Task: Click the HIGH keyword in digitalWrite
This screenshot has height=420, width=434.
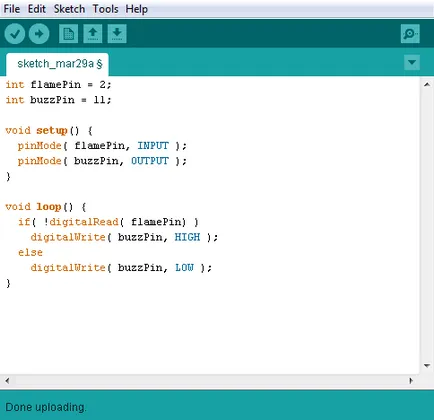Action: [x=187, y=237]
